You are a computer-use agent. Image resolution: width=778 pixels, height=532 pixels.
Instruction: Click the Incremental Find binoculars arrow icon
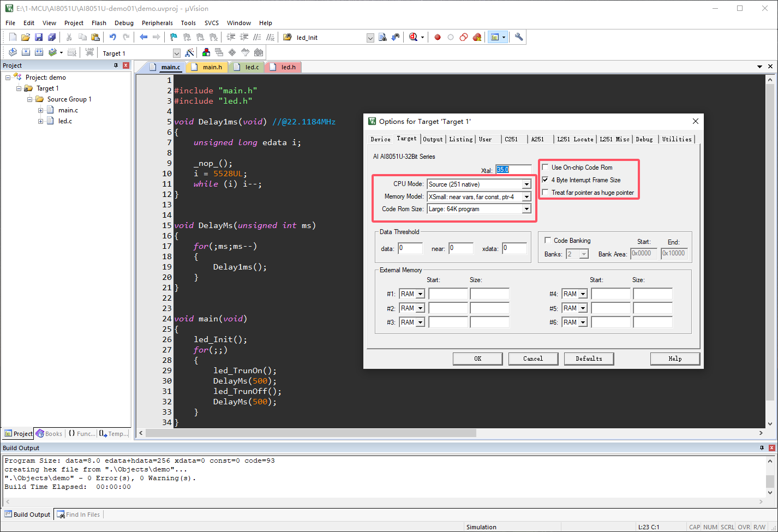(396, 37)
